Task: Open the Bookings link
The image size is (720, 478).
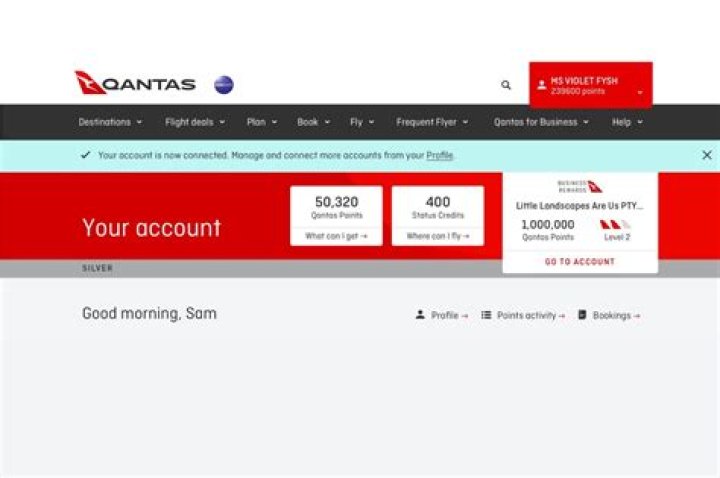Action: [x=609, y=315]
